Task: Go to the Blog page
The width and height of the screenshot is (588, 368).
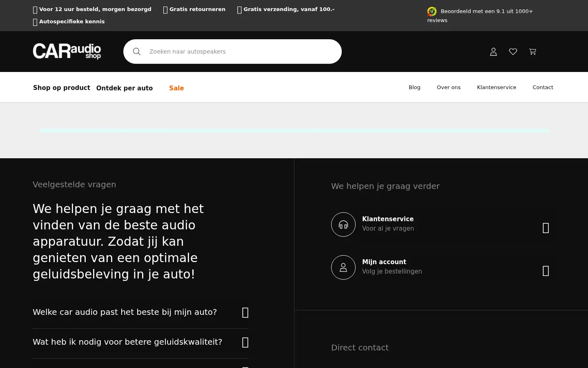Action: [414, 87]
